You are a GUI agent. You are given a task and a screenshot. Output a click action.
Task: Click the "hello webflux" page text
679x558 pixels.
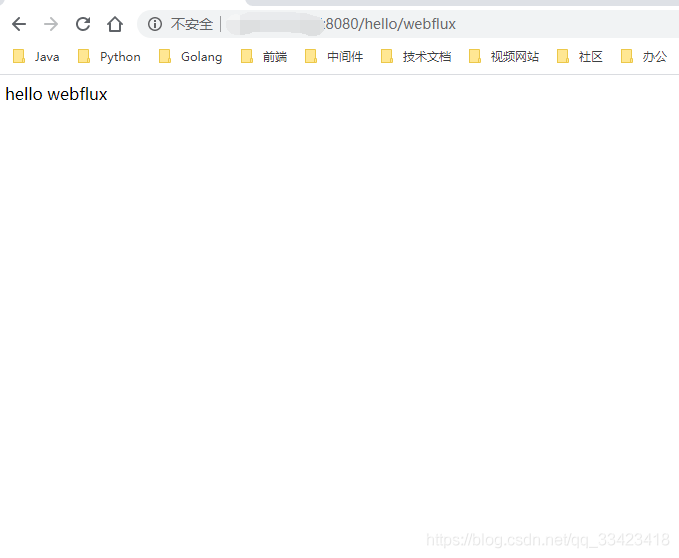pos(57,95)
